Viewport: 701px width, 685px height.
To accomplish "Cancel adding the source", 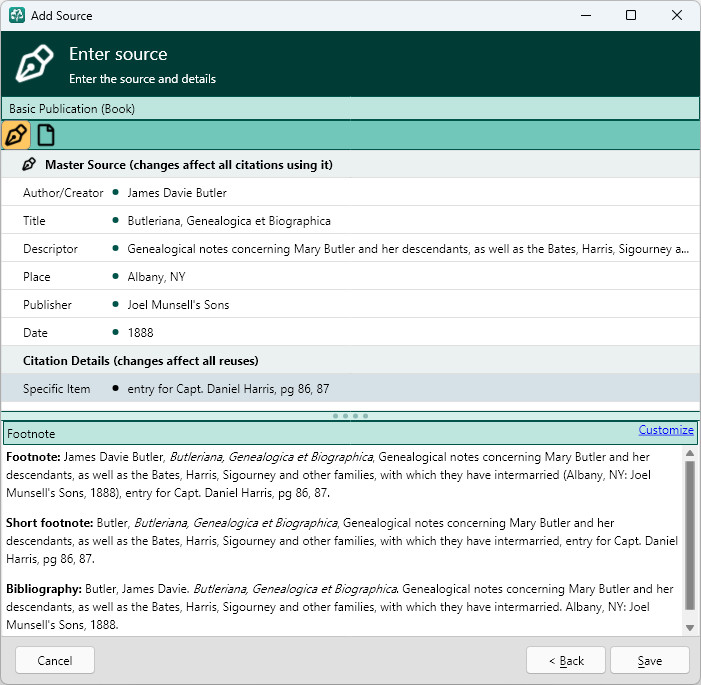I will click(55, 660).
